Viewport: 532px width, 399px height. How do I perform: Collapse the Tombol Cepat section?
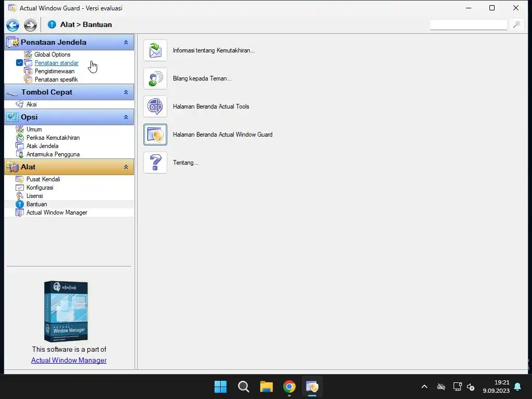[x=126, y=92]
